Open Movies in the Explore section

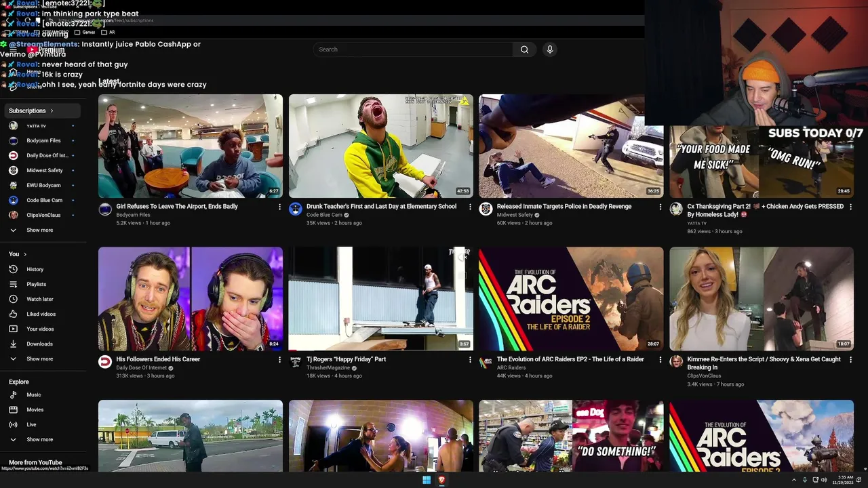[43, 409]
